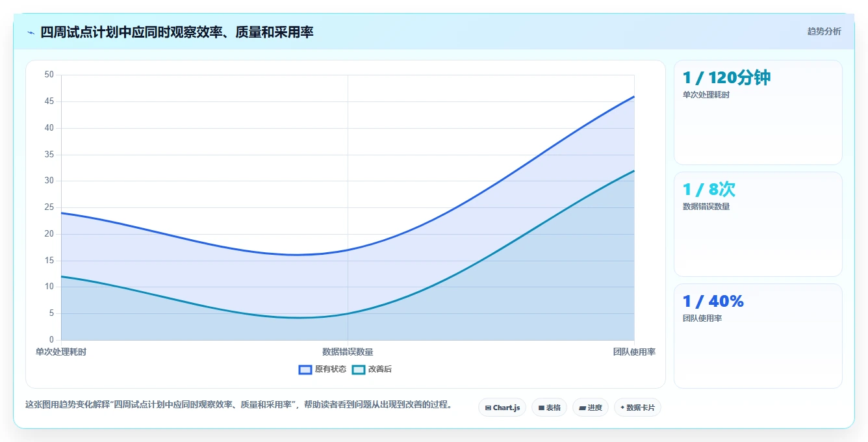The height and width of the screenshot is (442, 868).
Task: Click the description text below the chart
Action: coord(238,404)
